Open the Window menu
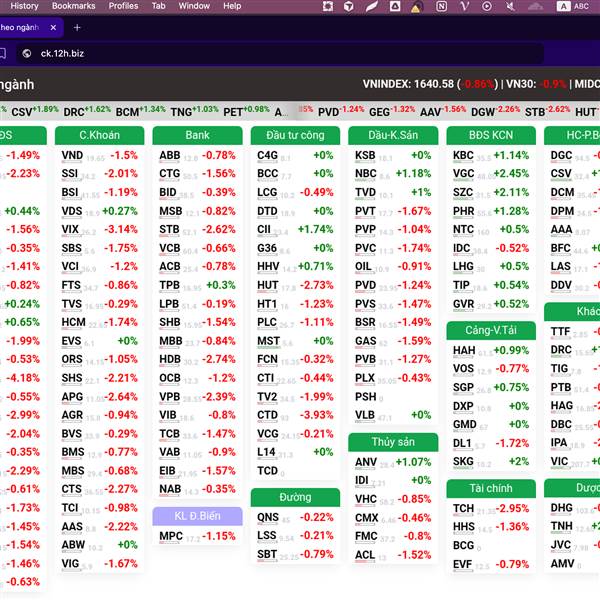Viewport: 600px width, 600px height. (x=194, y=6)
